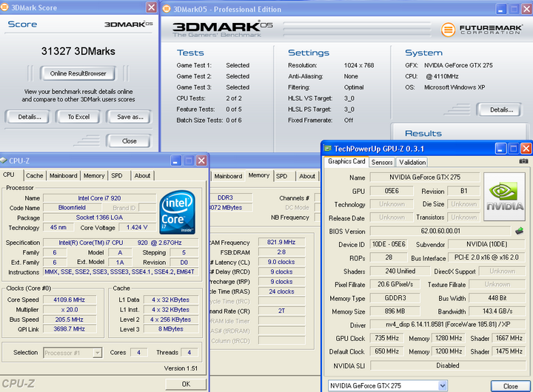Open the SPD tab in front CPU-Z
Screen dimensions: 533x392
click(117, 175)
